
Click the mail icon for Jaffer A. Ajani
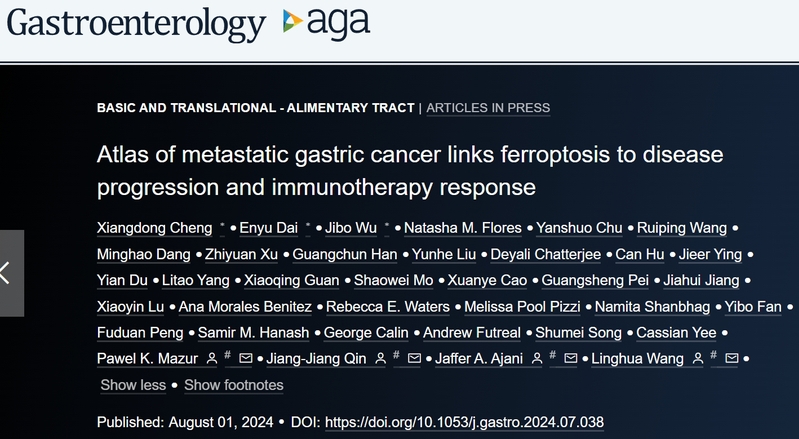pos(571,358)
